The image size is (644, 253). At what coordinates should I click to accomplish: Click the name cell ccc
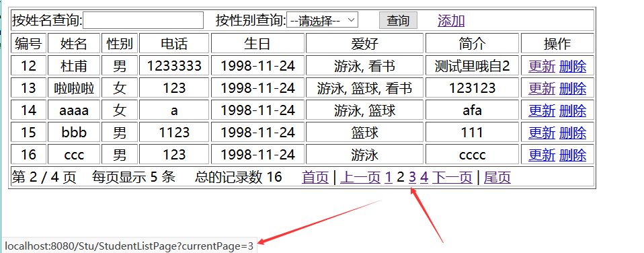click(74, 155)
